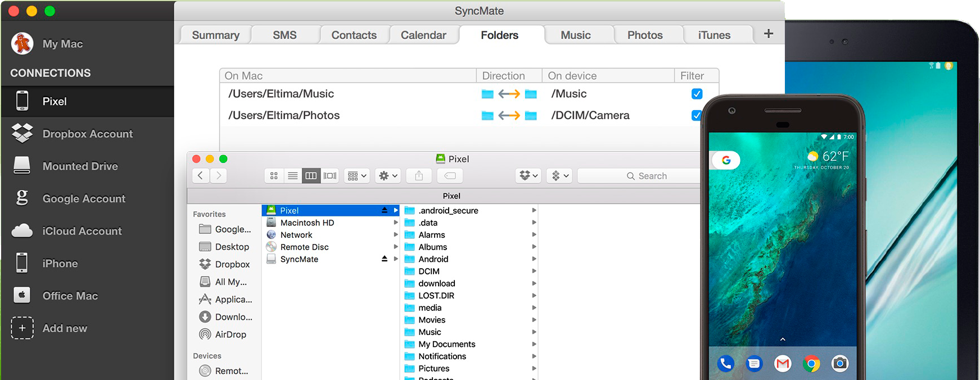Open Chrome app on Pixel screen
This screenshot has height=380, width=980.
[x=811, y=364]
